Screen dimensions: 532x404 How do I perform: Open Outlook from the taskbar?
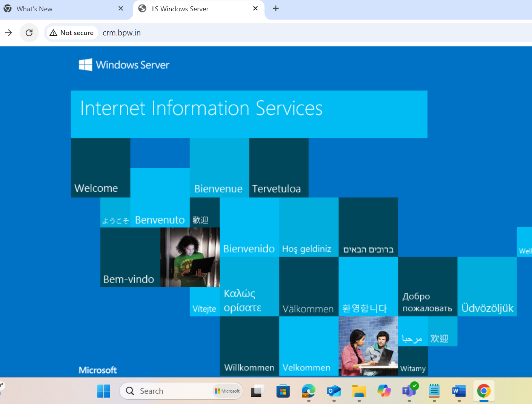pos(334,391)
